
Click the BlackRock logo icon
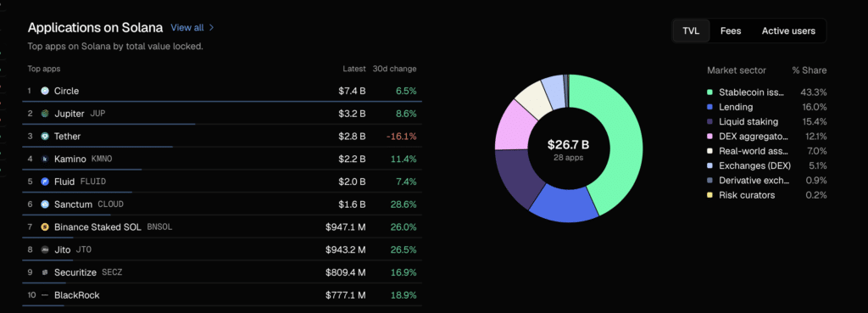click(x=45, y=295)
